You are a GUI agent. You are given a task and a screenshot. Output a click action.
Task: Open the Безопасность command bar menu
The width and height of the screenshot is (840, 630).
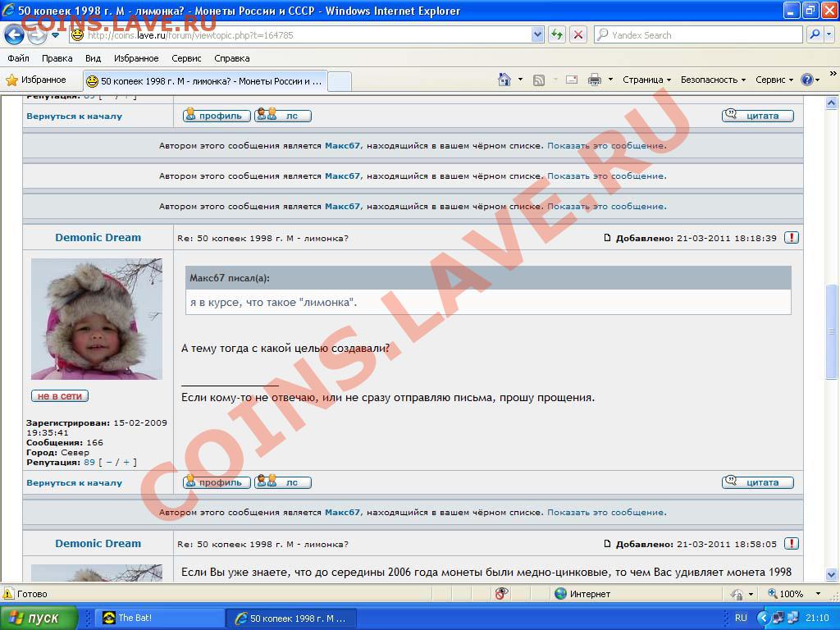[x=713, y=80]
